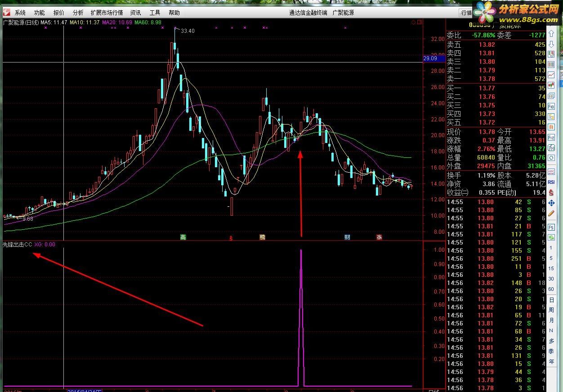Click the 广聚能源(日线) chart title
The width and height of the screenshot is (563, 392).
(x=21, y=22)
